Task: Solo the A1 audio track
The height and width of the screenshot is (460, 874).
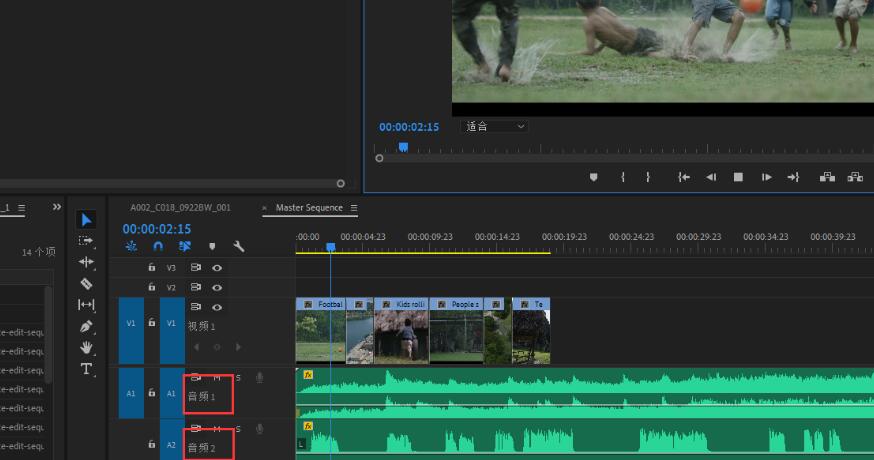Action: [238, 377]
